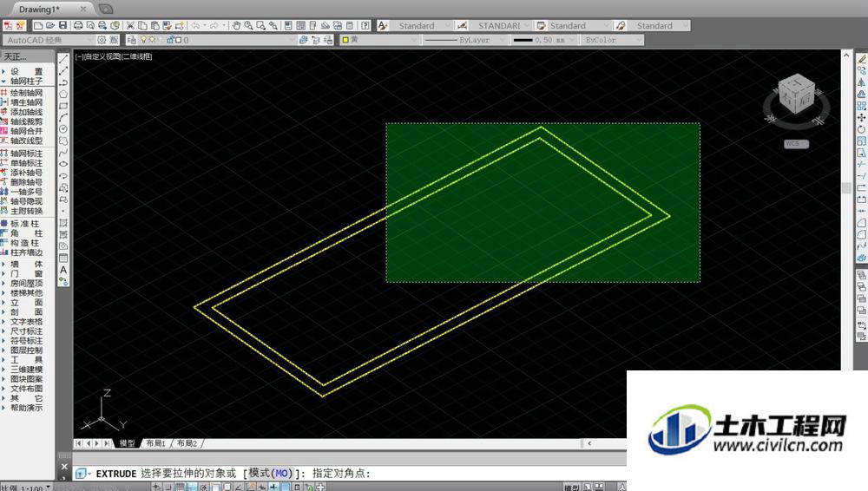Click the Dimension Style icon
868x491 pixels.
463,25
